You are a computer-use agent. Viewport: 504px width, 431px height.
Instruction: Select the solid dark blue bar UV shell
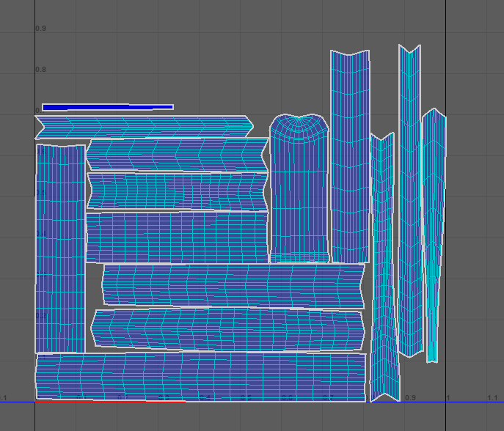[x=108, y=107]
